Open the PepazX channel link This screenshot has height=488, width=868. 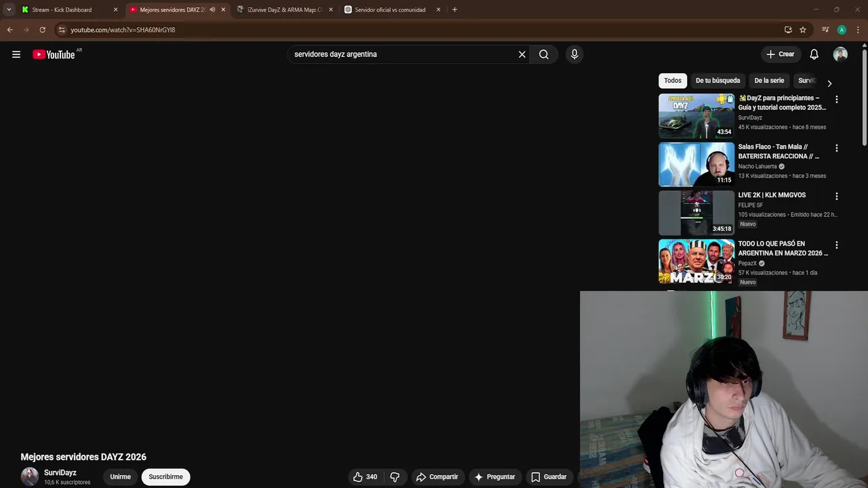[747, 263]
